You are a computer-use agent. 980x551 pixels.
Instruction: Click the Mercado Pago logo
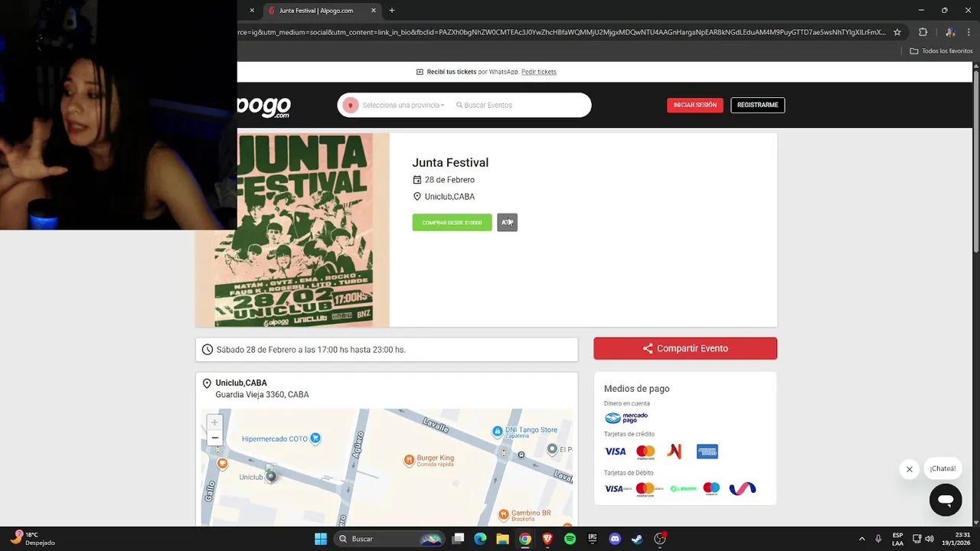(626, 418)
